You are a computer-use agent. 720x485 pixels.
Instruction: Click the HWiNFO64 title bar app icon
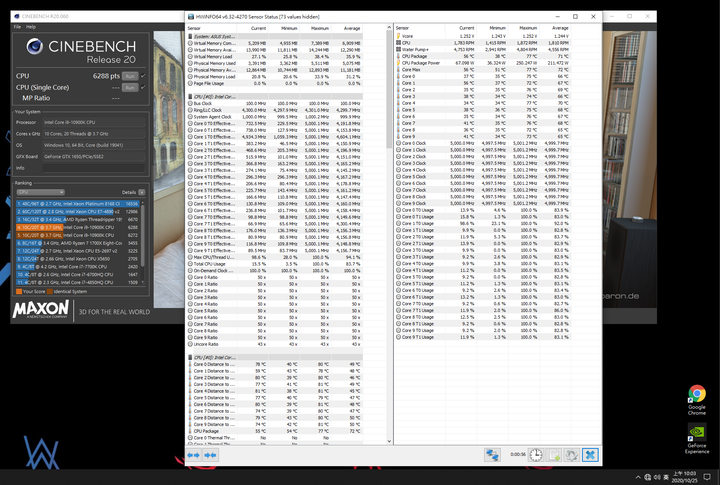(x=191, y=17)
